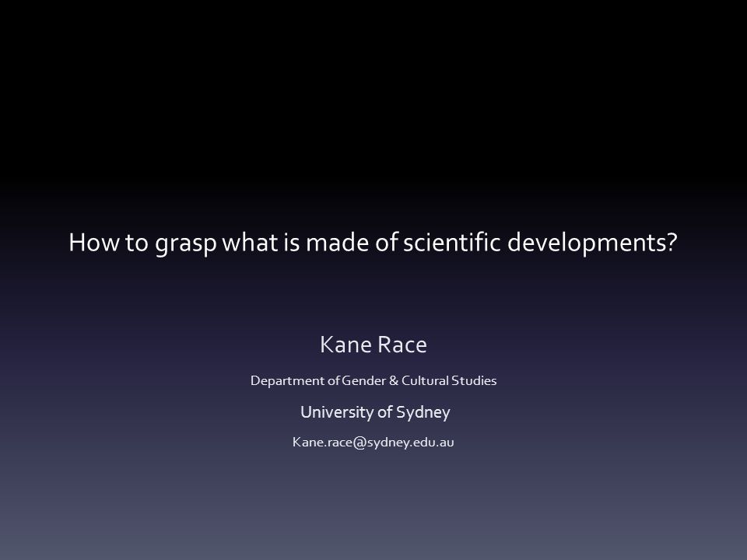Select the presenter name Kane Race
The image size is (747, 560).
[373, 345]
